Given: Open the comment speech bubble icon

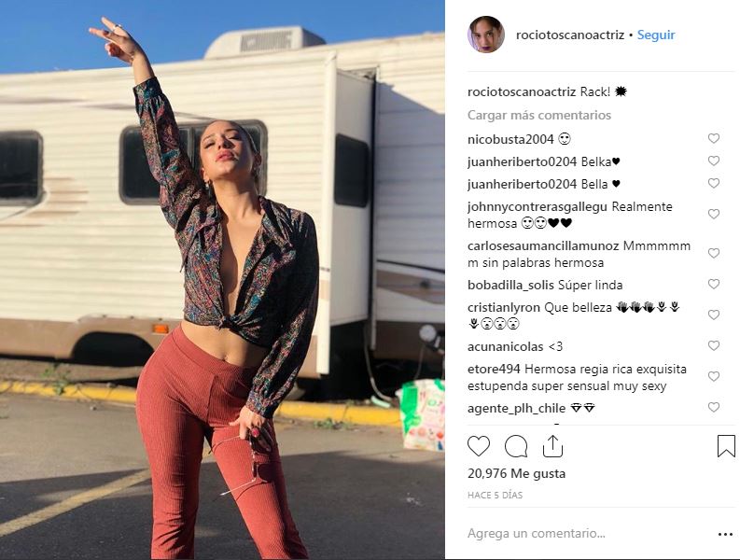Looking at the screenshot, I should pyautogui.click(x=516, y=446).
